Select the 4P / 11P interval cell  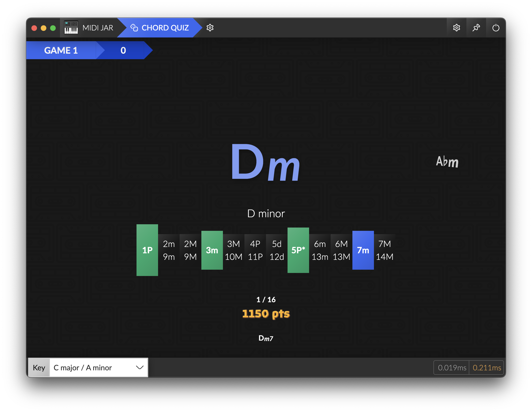point(255,250)
